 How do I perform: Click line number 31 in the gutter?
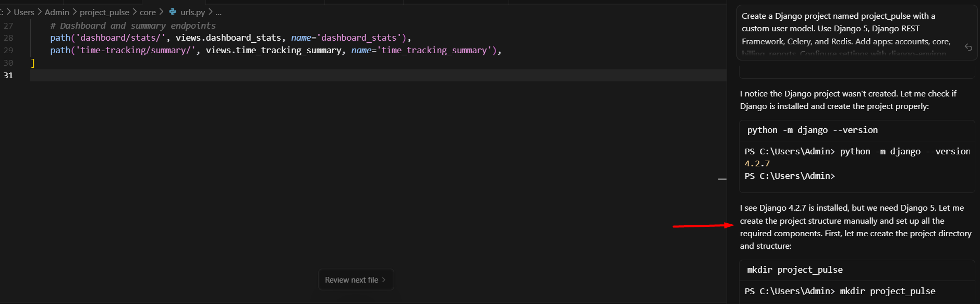8,76
